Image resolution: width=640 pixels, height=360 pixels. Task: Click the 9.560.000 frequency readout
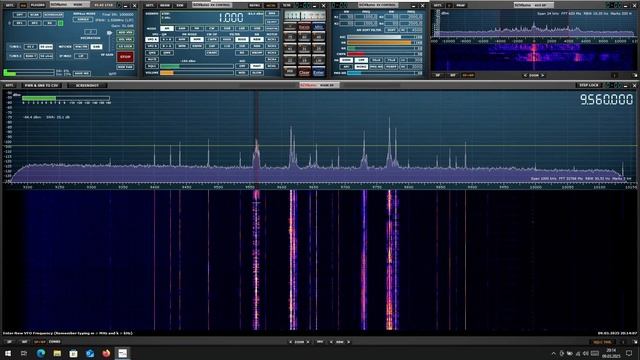coord(606,100)
